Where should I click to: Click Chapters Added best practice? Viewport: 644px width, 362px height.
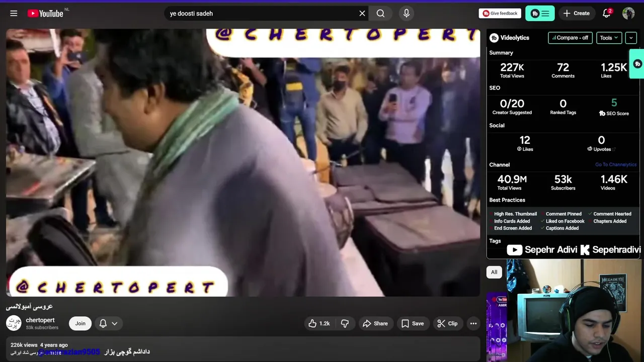coord(610,221)
